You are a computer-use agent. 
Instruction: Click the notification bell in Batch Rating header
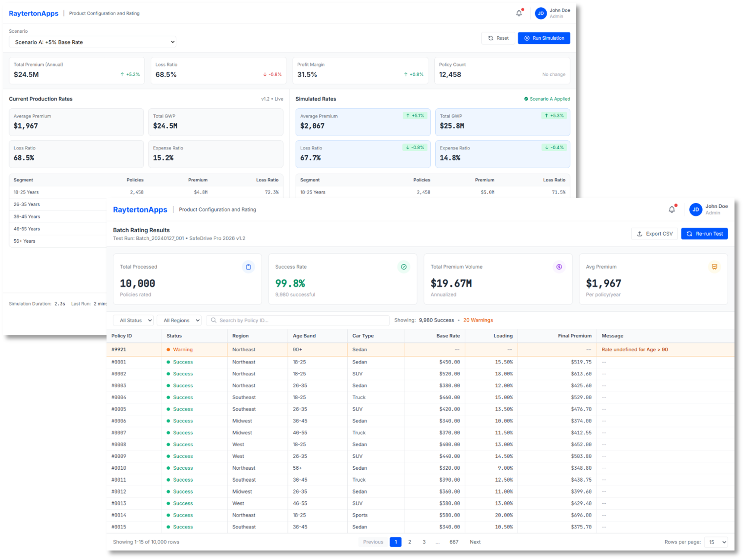[x=672, y=209]
